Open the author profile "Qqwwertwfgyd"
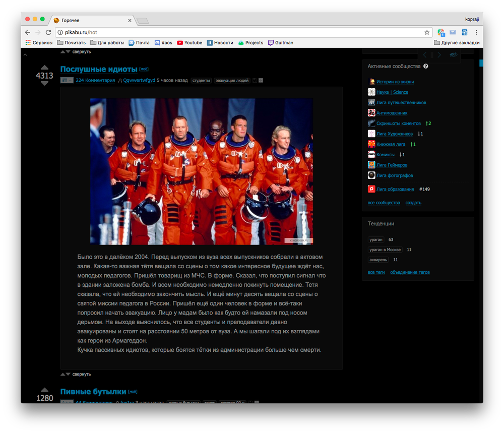 coord(139,80)
